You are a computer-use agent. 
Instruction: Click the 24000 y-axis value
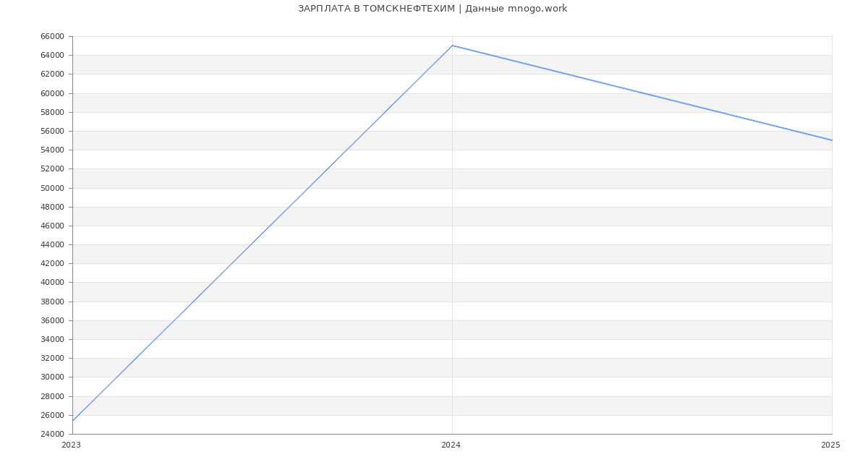(52, 434)
